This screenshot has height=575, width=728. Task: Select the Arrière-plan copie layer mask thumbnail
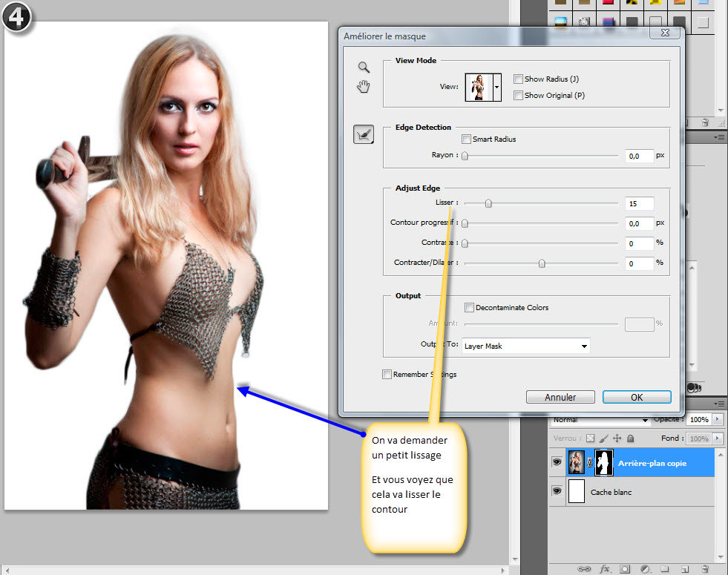pos(604,462)
